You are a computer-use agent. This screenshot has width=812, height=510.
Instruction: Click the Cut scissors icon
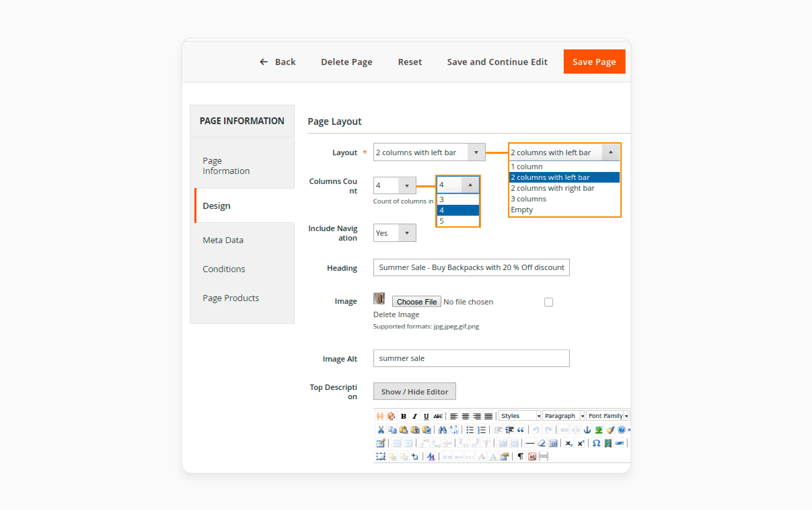pyautogui.click(x=381, y=429)
